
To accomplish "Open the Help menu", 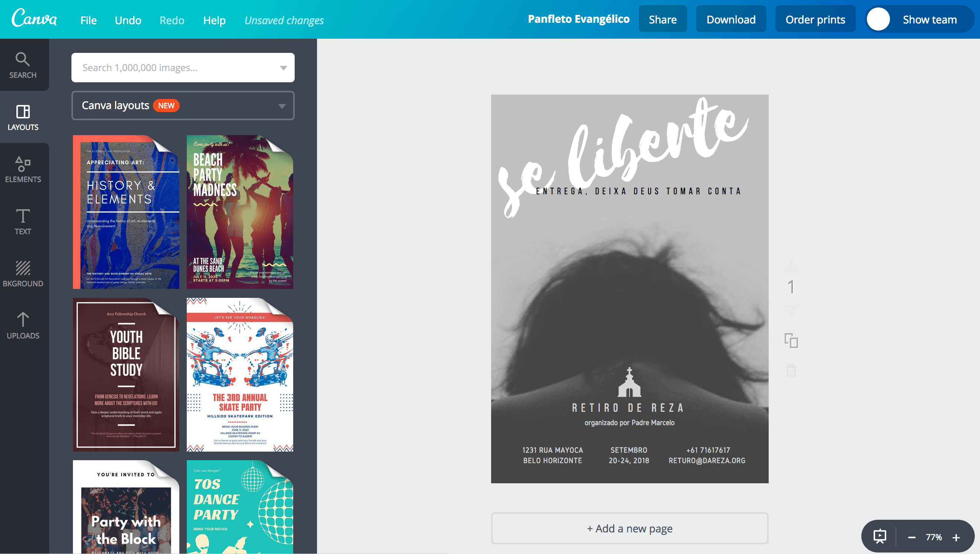I will (x=215, y=20).
